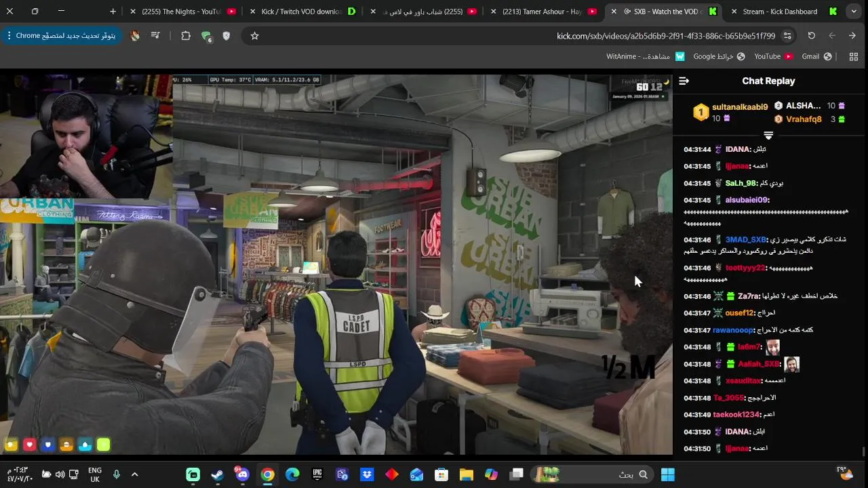Open Vrahafq8 in the leaderboard
The image size is (868, 488).
click(x=804, y=119)
